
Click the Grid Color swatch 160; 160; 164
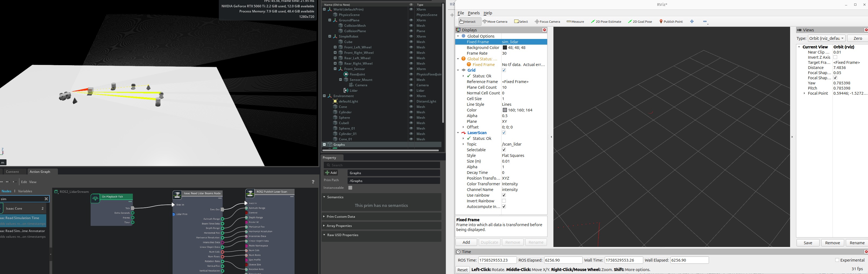click(x=505, y=110)
